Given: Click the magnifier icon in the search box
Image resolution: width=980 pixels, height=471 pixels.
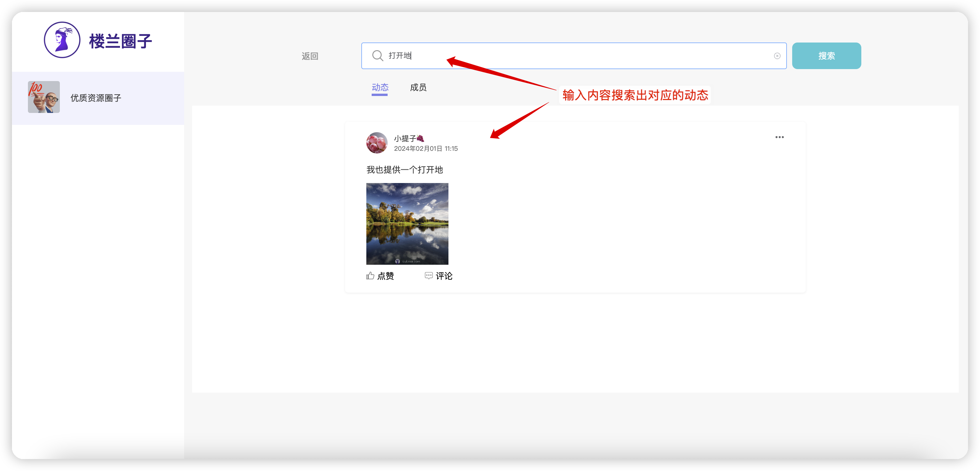Looking at the screenshot, I should click(377, 56).
